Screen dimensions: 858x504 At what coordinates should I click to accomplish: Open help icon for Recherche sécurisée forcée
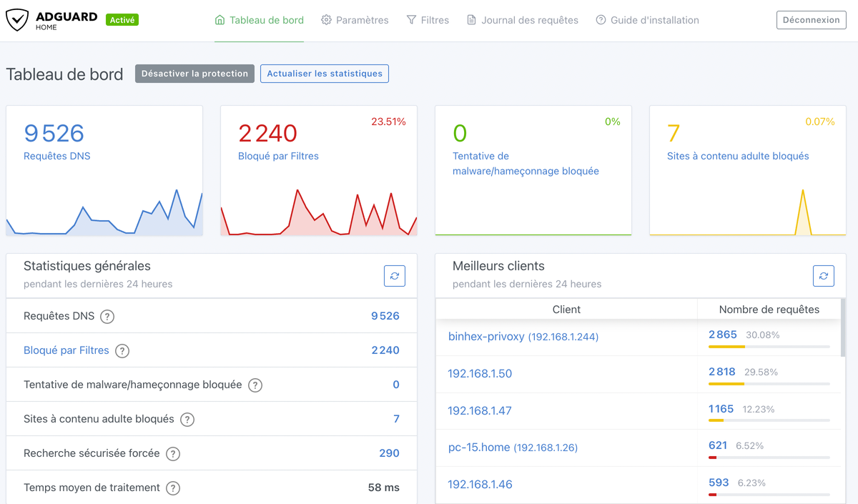173,454
